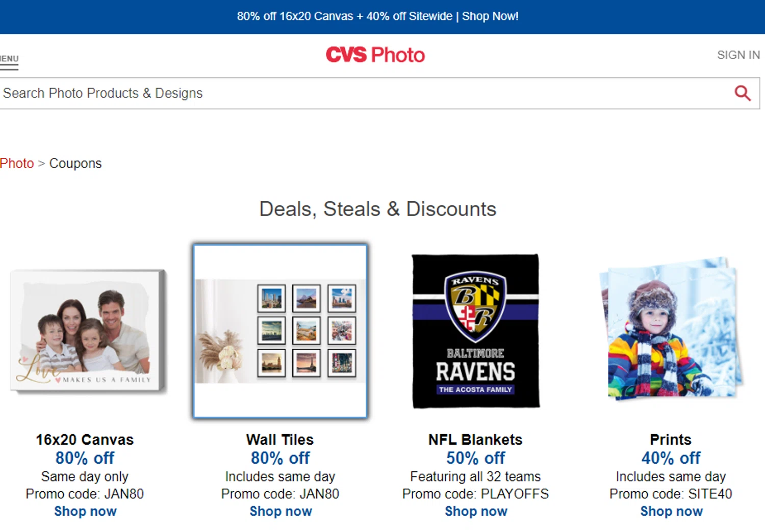Click the CVS Photo logo
Screen dimensions: 765x532
375,55
